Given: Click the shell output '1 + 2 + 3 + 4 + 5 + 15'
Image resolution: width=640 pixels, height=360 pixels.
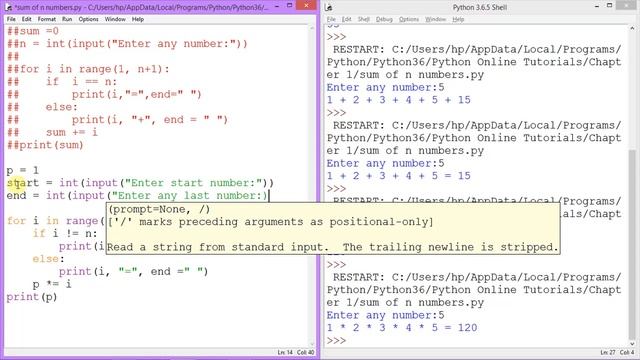Looking at the screenshot, I should click(398, 100).
